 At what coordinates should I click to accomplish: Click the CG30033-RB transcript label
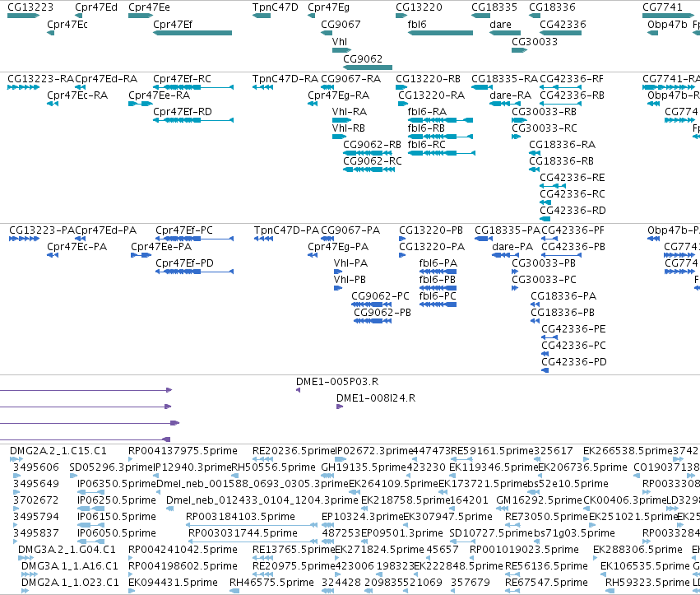(545, 112)
